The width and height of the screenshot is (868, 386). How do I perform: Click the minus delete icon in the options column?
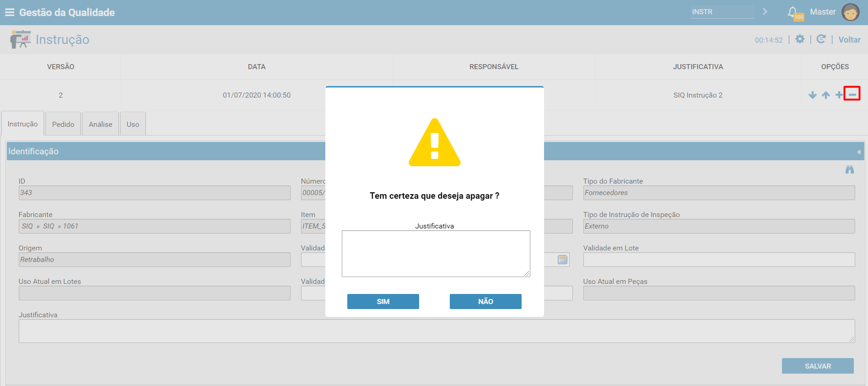click(x=852, y=94)
